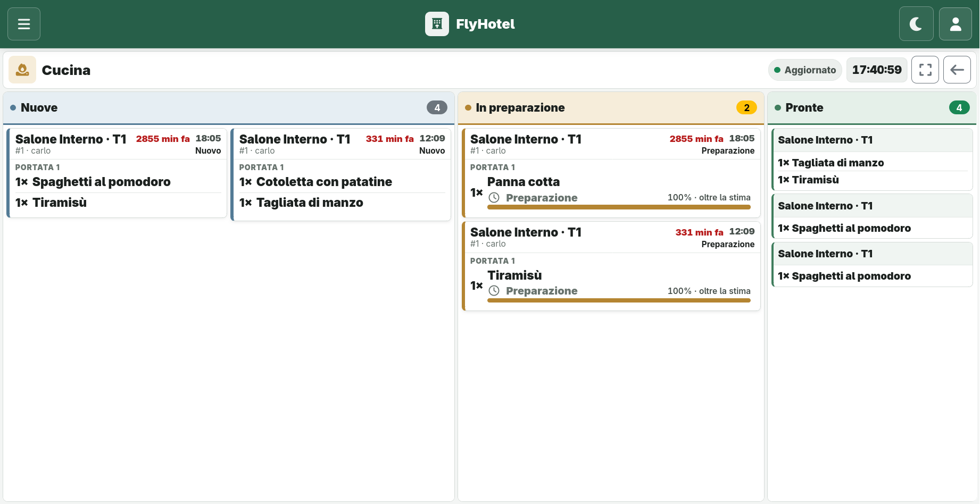Select the Pronte column header
980x504 pixels.
[x=871, y=108]
